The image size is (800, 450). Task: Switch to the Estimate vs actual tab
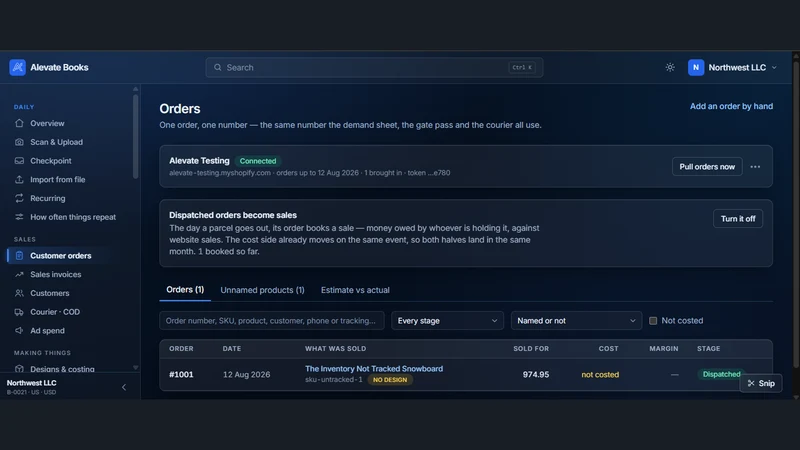click(x=355, y=290)
